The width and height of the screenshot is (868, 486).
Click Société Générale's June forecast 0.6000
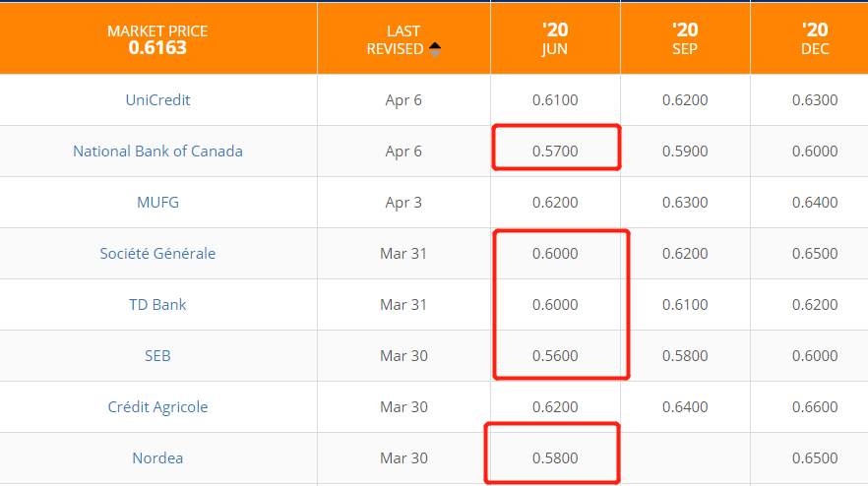[x=555, y=254]
